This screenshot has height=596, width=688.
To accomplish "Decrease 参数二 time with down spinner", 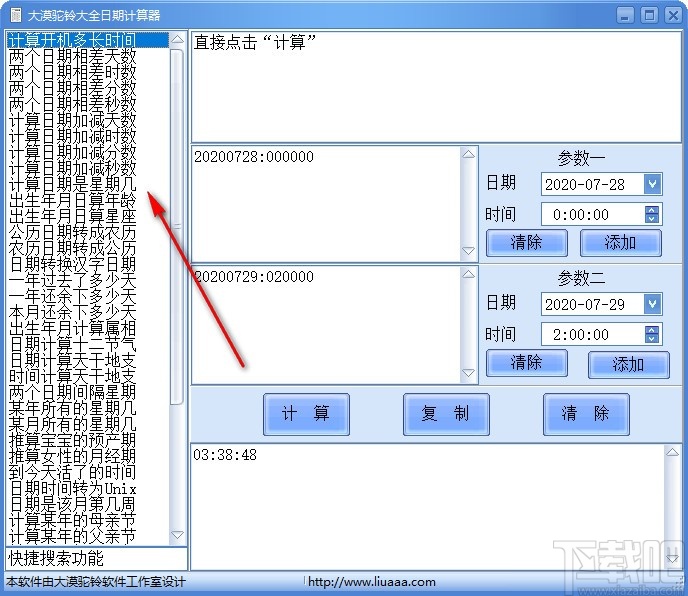I will tap(652, 339).
